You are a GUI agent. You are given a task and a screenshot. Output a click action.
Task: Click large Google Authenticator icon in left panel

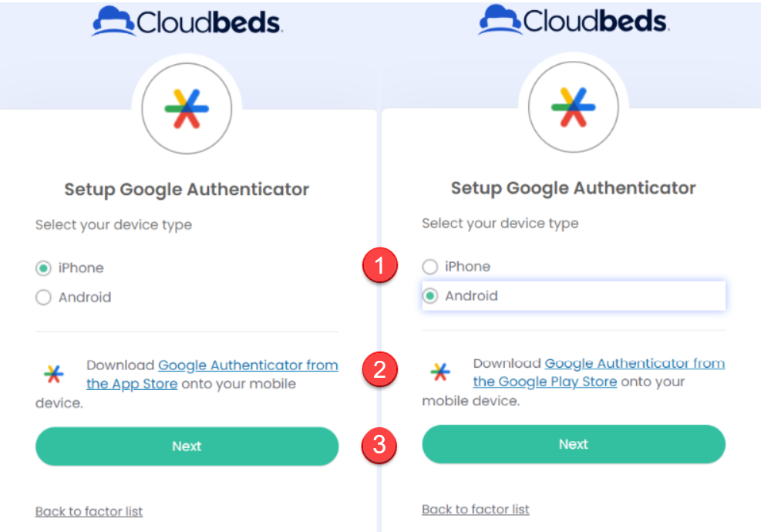[187, 108]
